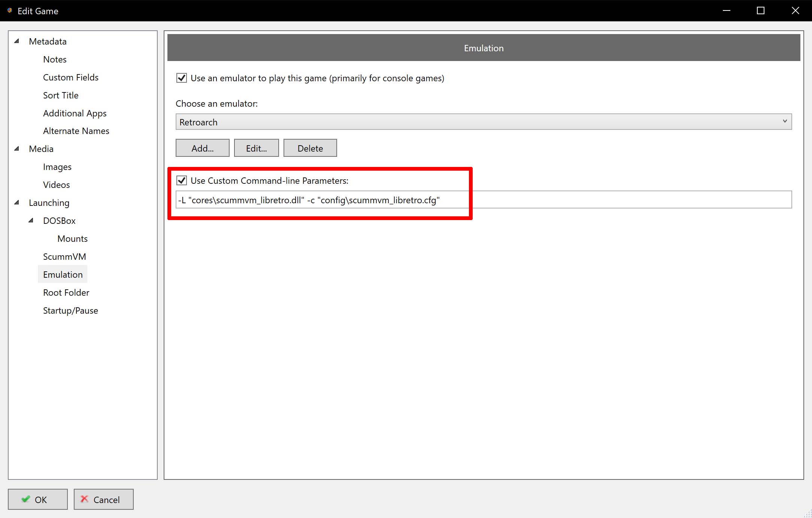Cancel the Edit Game dialog
This screenshot has height=518, width=812.
click(104, 499)
